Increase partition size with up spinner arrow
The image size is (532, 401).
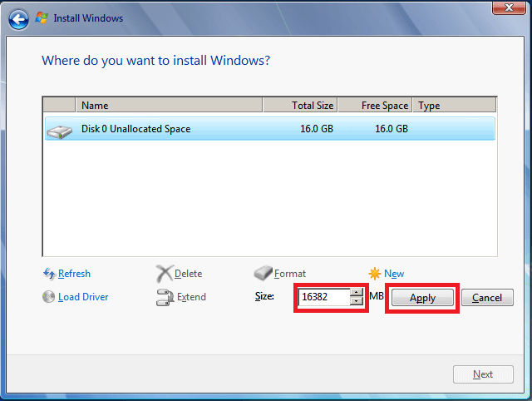tap(357, 292)
